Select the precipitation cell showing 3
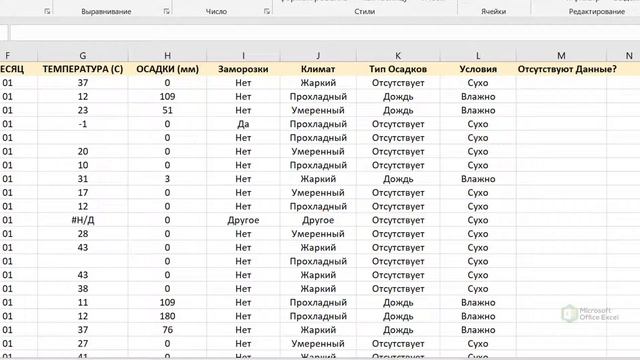The width and height of the screenshot is (640, 360). pos(167,179)
